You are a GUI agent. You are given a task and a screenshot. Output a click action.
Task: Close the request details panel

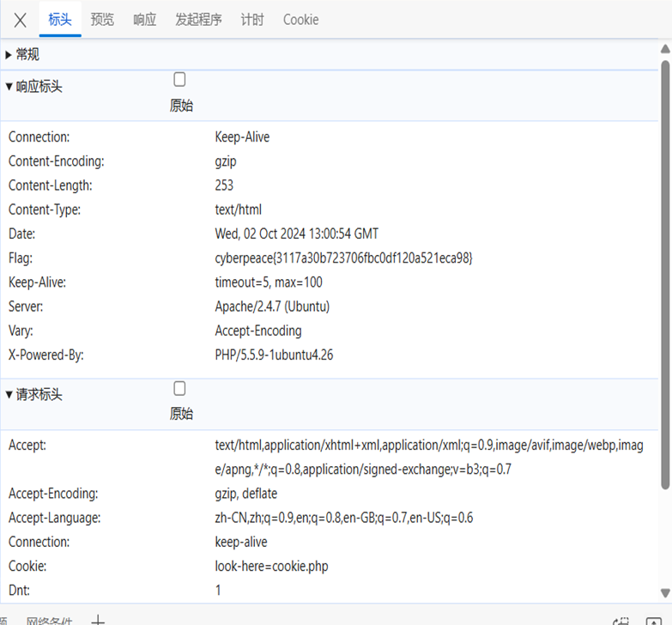(x=21, y=20)
